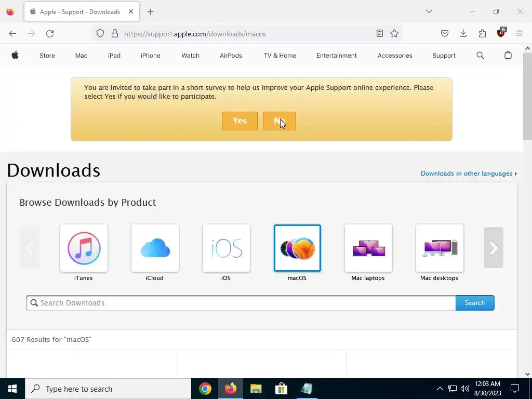Select the Mac desktops product tile
532x399 pixels.
tap(440, 248)
